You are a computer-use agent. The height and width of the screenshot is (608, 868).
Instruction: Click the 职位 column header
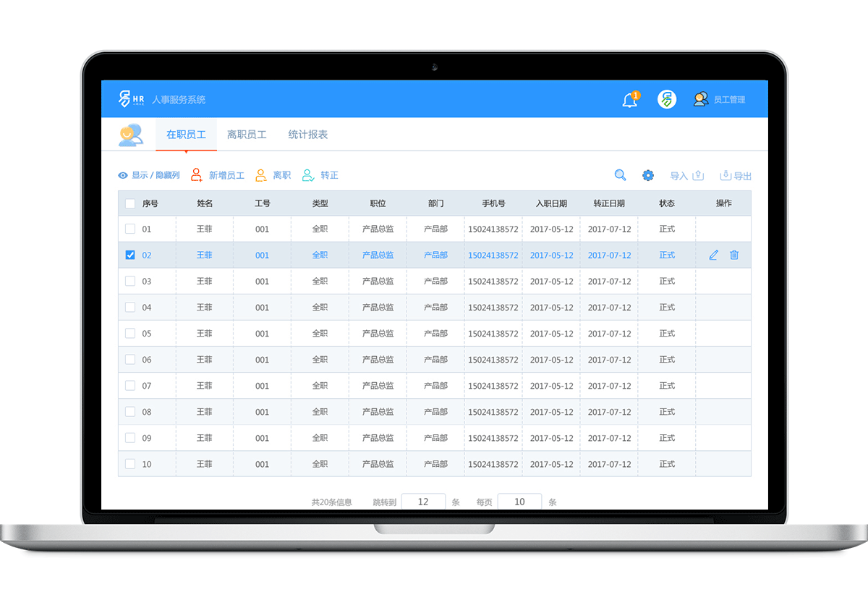coord(378,203)
